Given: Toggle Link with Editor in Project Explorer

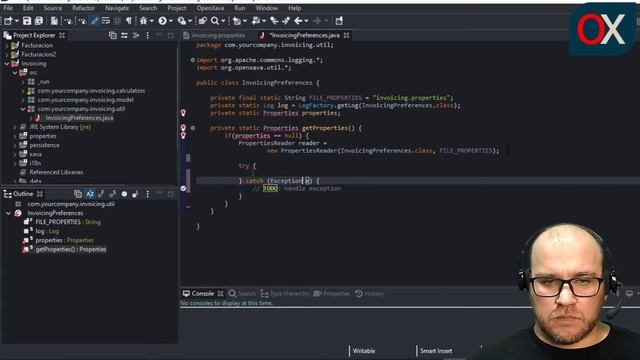Looking at the screenshot, I should pyautogui.click(x=124, y=36).
